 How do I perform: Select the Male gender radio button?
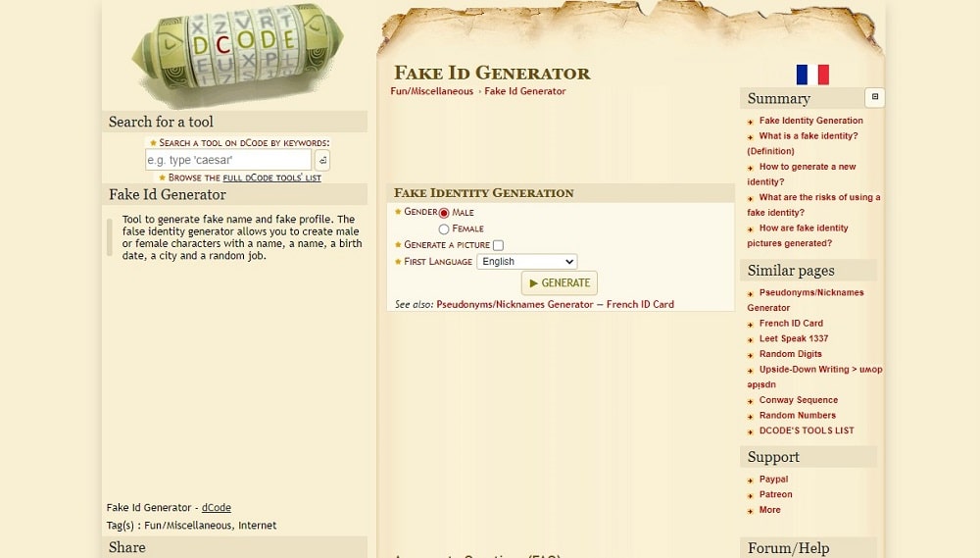(444, 213)
